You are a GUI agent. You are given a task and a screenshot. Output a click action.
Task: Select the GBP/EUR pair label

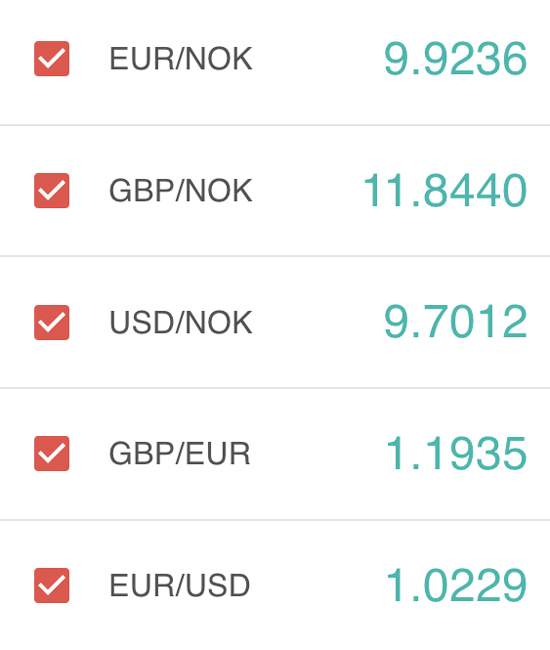[x=180, y=454]
